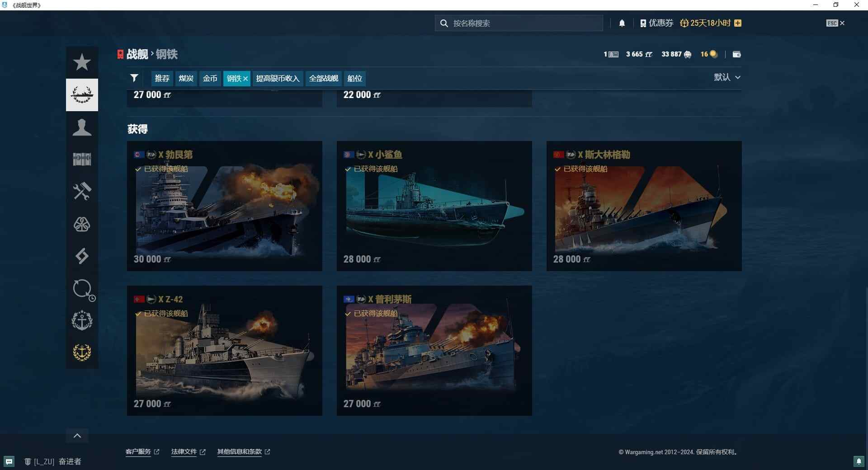Switch to the 全部战舰 tab
Screen dimensions: 868x470
(x=323, y=78)
